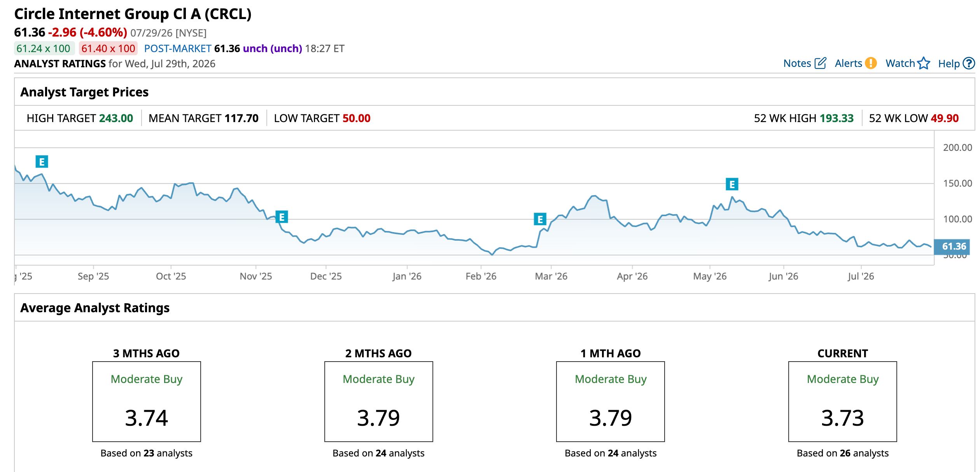Click the Watch star icon

(924, 63)
